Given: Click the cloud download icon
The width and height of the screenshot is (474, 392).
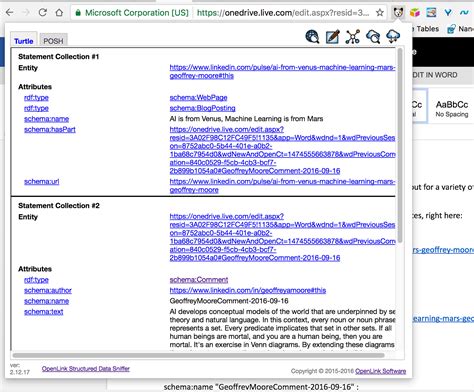Looking at the screenshot, I should [393, 36].
